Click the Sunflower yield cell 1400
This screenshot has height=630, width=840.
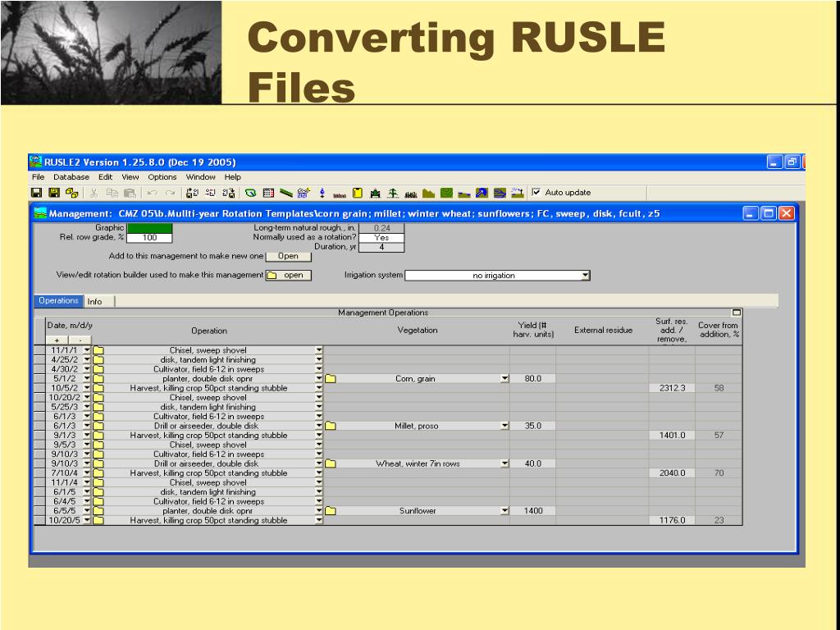click(533, 511)
